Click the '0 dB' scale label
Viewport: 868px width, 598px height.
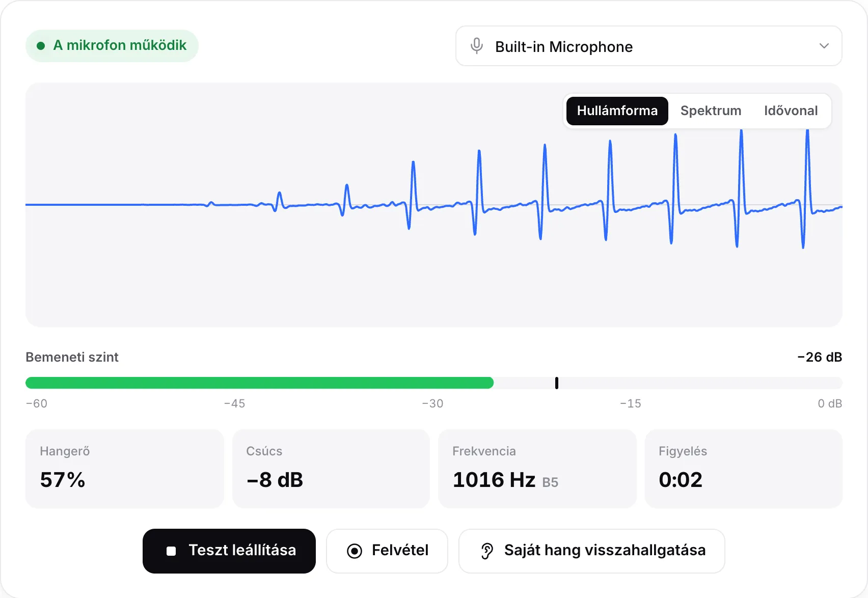tap(830, 403)
